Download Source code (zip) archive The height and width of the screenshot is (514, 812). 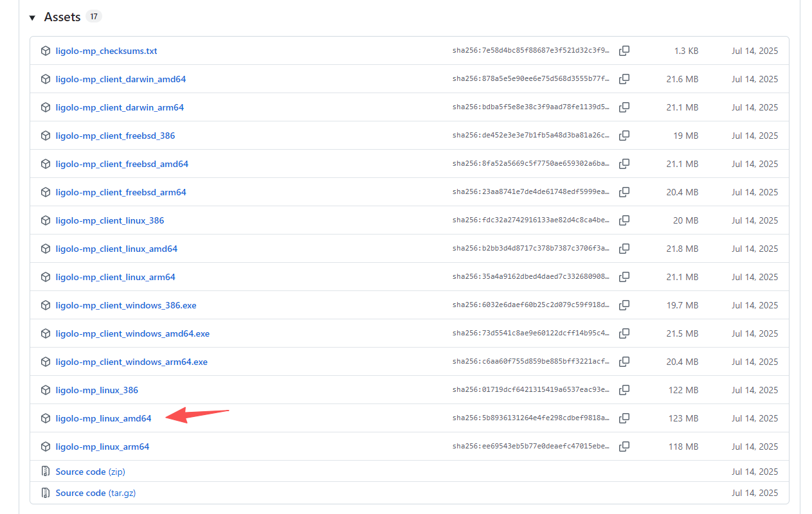(90, 472)
